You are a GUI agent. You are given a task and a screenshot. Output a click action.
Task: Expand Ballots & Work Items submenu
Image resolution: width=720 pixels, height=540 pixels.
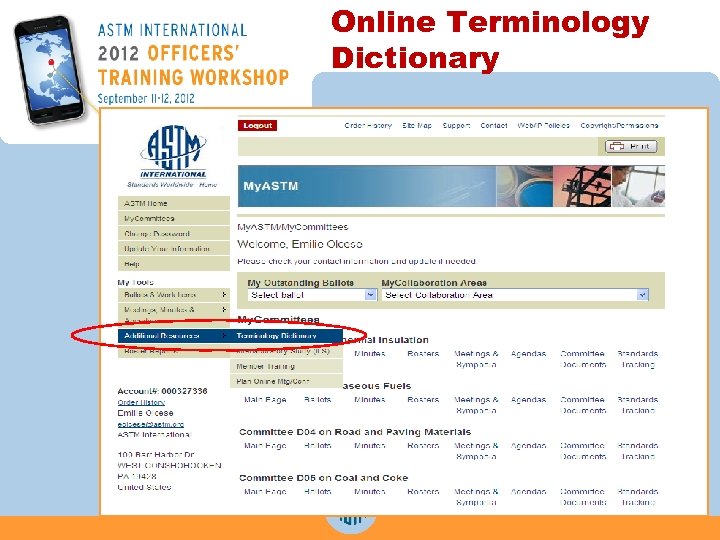174,295
